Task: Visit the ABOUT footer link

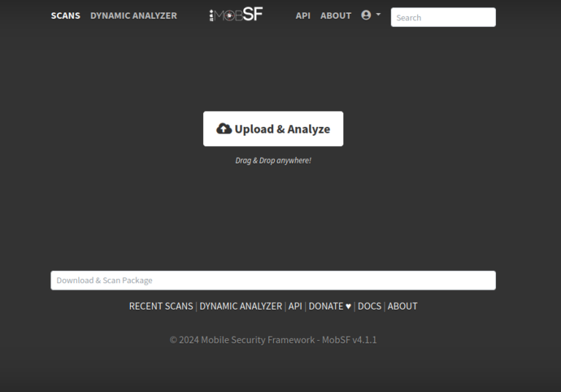Action: point(402,307)
